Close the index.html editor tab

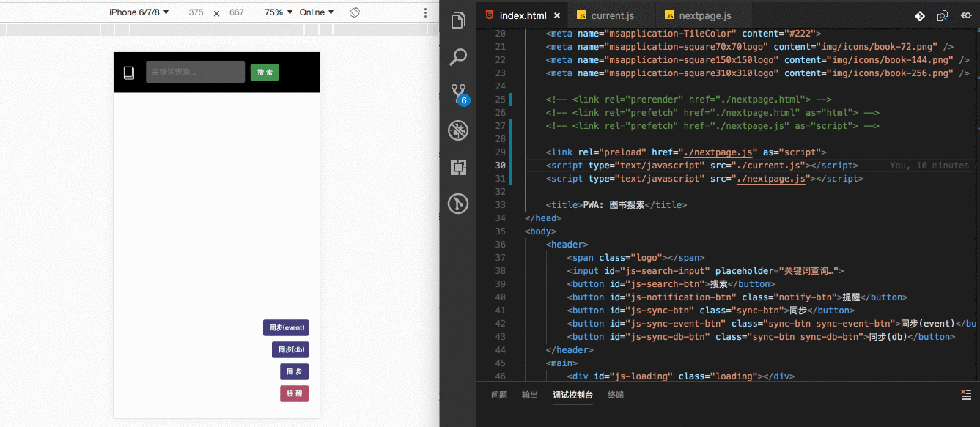click(557, 15)
